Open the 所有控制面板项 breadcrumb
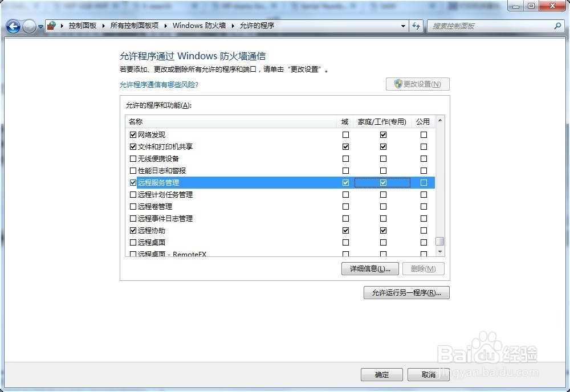Viewport: 570px width, 392px height. [135, 26]
